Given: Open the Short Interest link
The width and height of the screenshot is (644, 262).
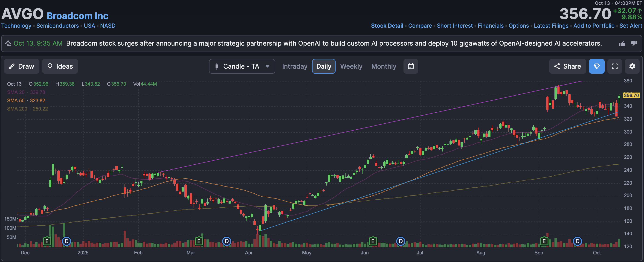Looking at the screenshot, I should [x=455, y=26].
